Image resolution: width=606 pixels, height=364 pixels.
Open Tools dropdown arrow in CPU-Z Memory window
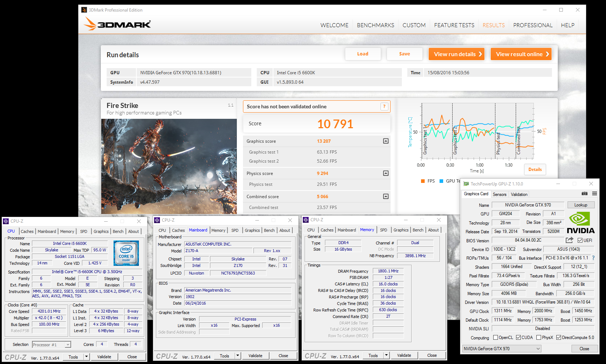[386, 355]
